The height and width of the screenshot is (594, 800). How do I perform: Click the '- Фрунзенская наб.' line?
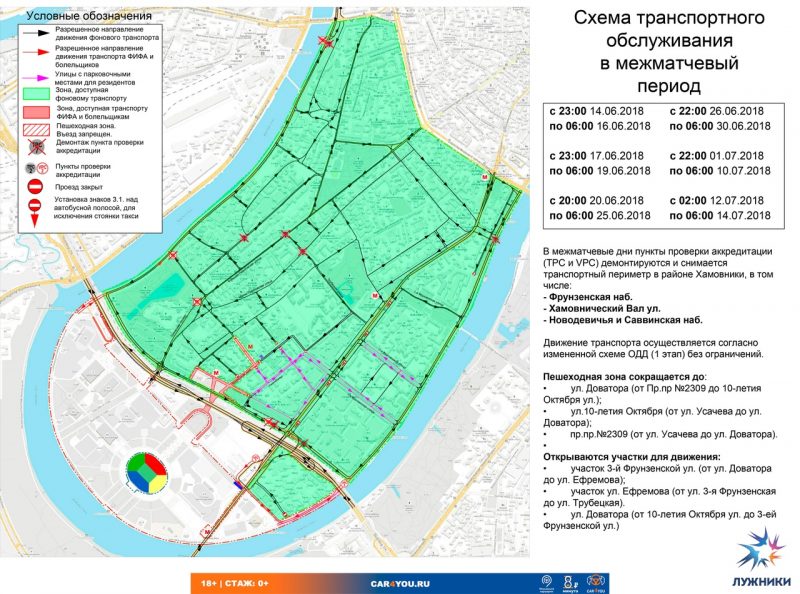[x=588, y=297]
